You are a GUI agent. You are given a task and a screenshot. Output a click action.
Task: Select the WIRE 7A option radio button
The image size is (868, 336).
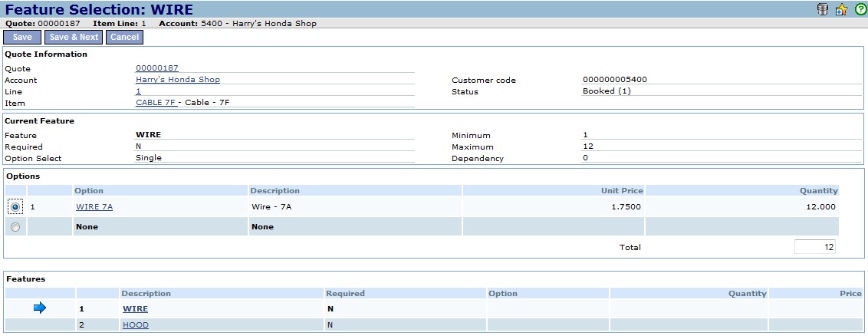click(x=15, y=206)
